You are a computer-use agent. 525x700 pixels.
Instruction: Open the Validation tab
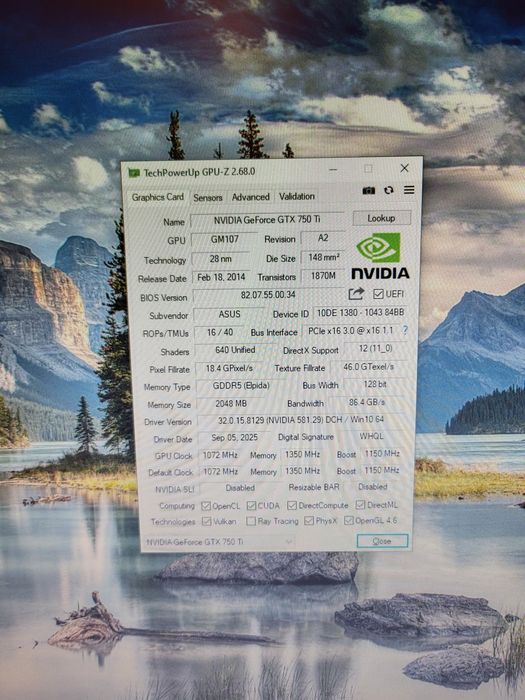pyautogui.click(x=297, y=196)
